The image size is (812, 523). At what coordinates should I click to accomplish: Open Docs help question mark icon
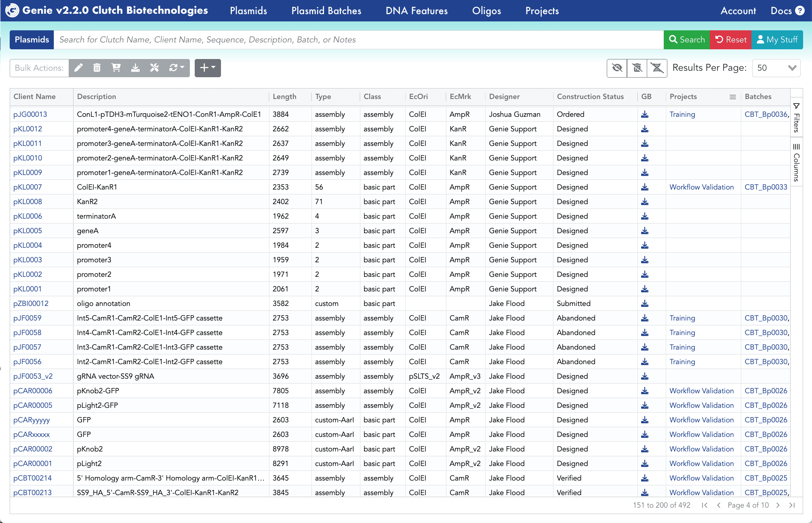point(800,11)
